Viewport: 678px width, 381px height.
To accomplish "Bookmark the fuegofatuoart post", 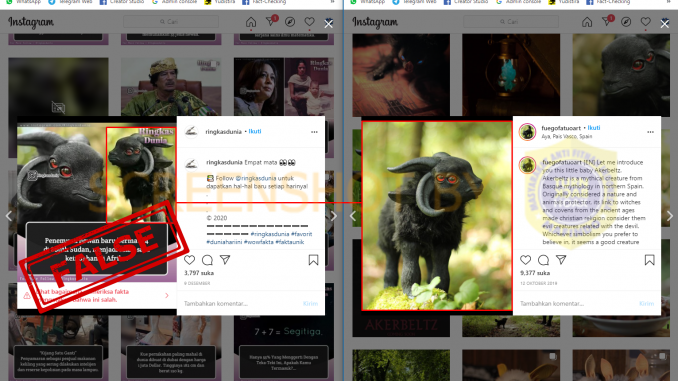I will coord(649,260).
